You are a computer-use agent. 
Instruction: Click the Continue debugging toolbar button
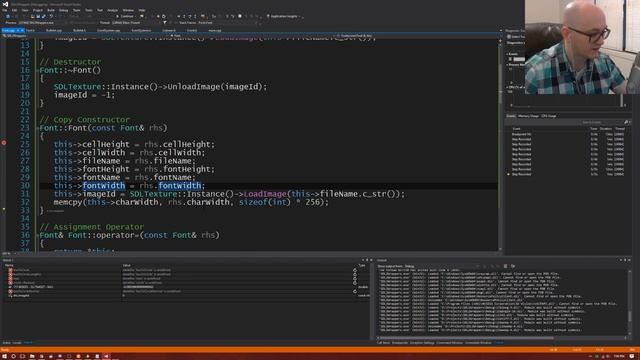tap(125, 16)
